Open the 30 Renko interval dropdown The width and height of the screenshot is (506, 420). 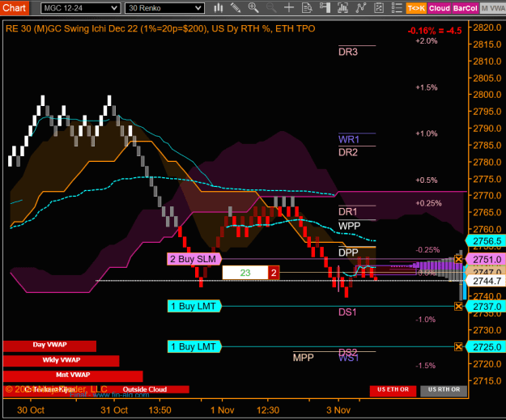164,8
